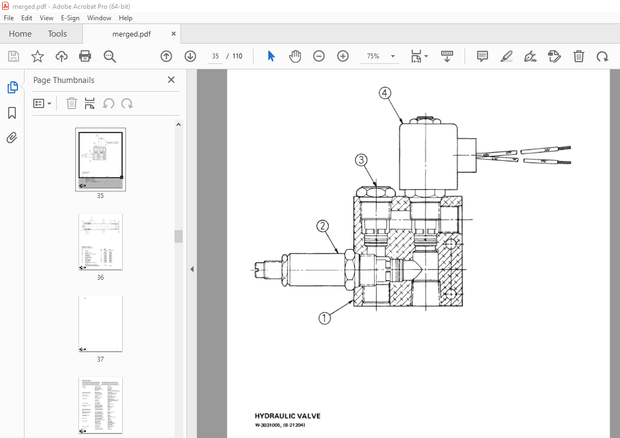This screenshot has width=620, height=438.
Task: Click the Print file icon
Action: (x=85, y=57)
